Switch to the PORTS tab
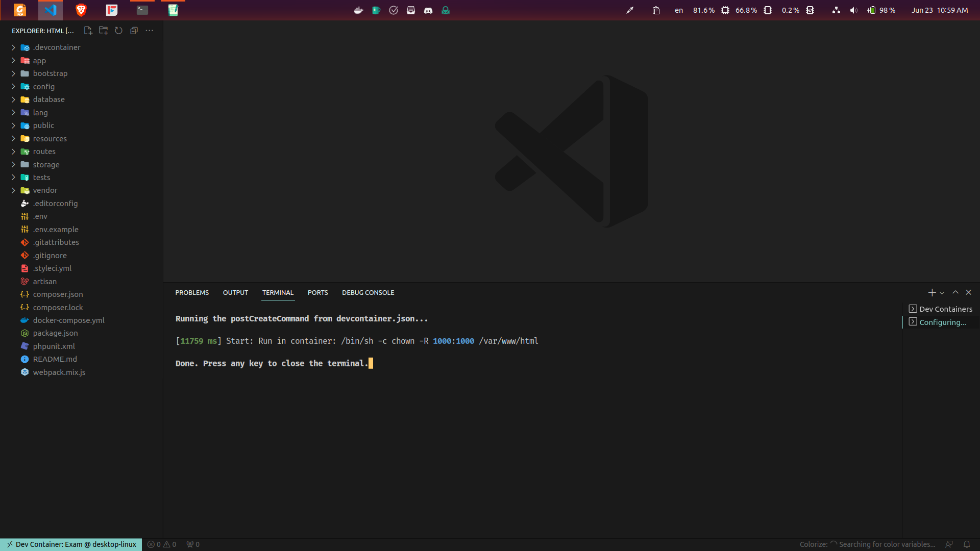The image size is (980, 551). point(317,292)
